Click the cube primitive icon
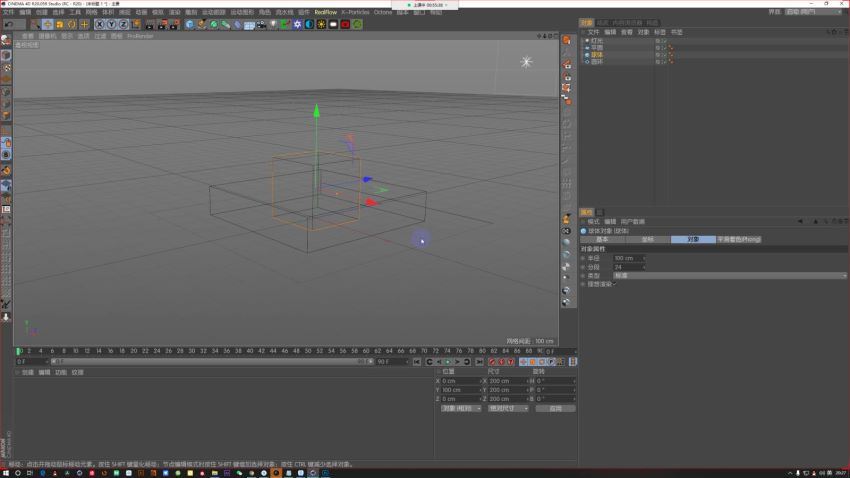 (x=190, y=24)
